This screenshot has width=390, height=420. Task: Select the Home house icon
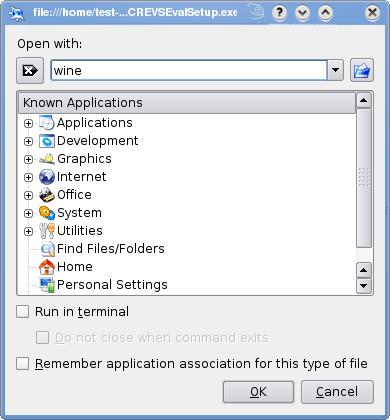pos(47,267)
